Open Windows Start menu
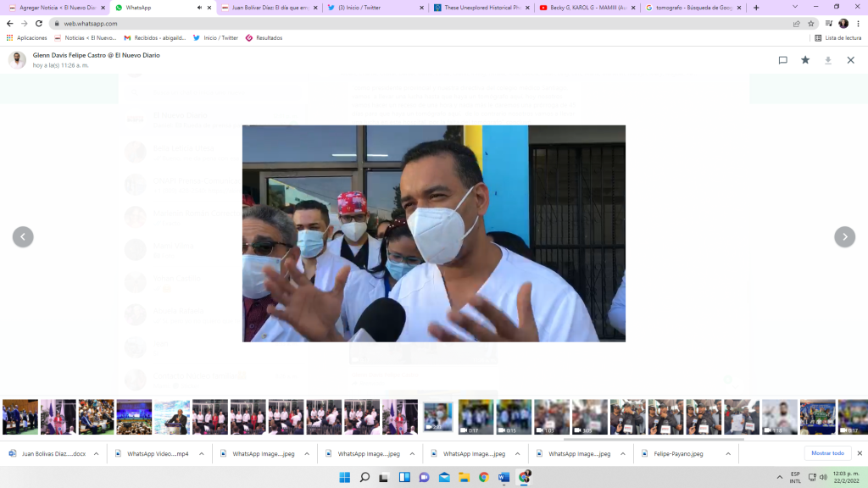The height and width of the screenshot is (488, 868). 345,477
